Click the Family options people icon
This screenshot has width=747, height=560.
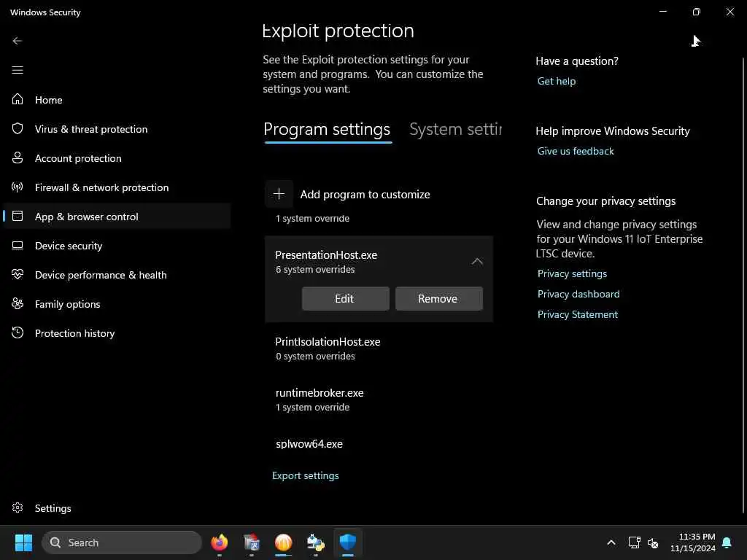18,303
